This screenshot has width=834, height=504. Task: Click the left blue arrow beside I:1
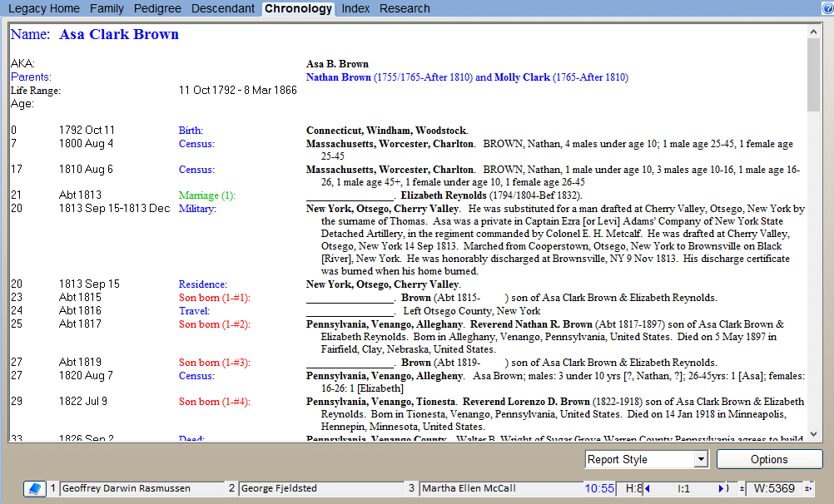648,488
